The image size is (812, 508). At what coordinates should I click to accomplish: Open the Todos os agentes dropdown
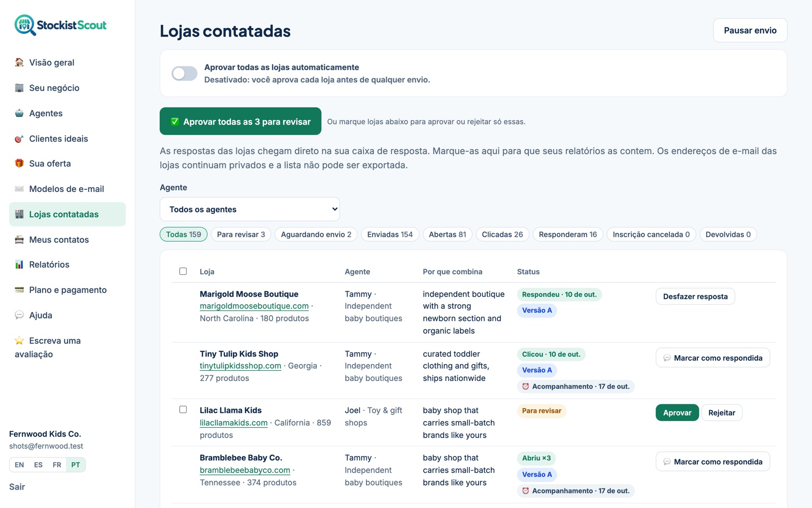pyautogui.click(x=250, y=209)
